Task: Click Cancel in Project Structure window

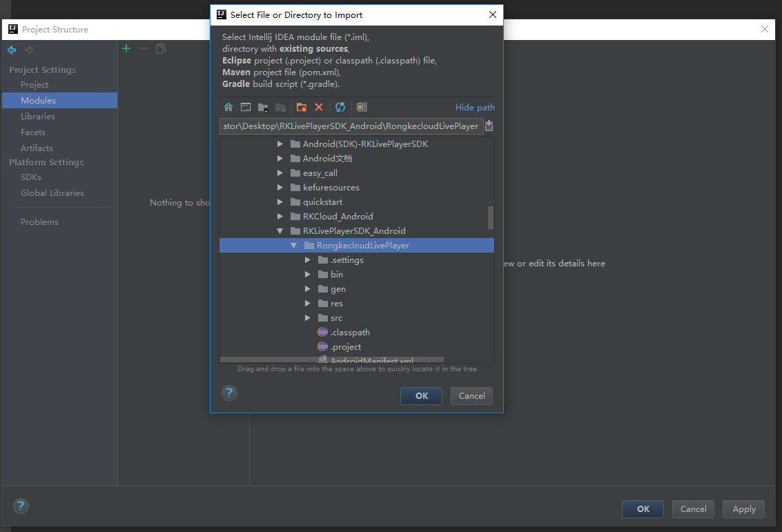Action: tap(693, 509)
